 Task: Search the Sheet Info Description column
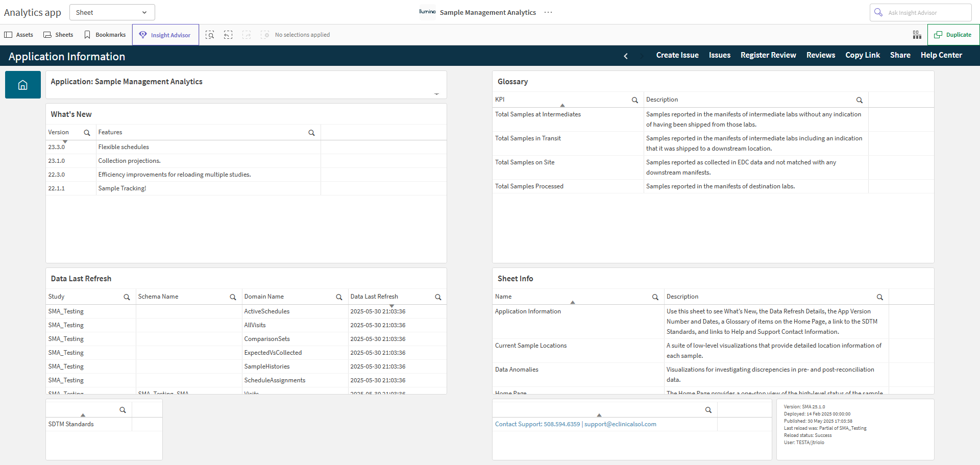880,297
